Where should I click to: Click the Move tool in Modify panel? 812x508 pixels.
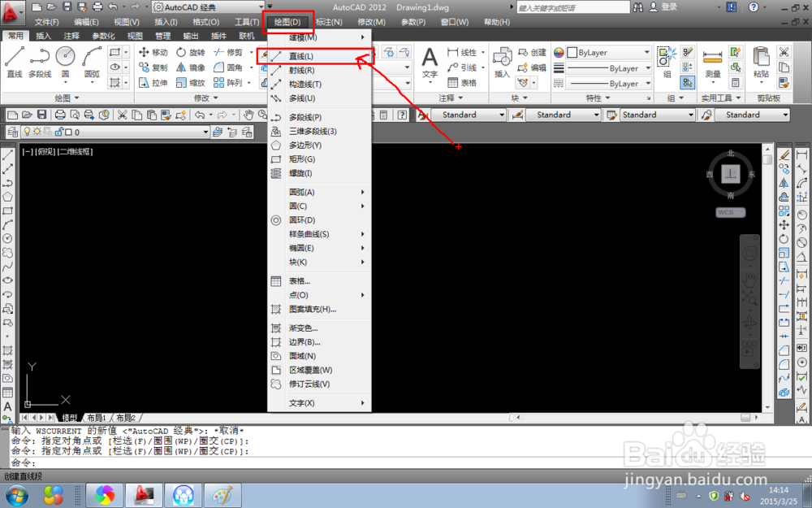(x=153, y=52)
